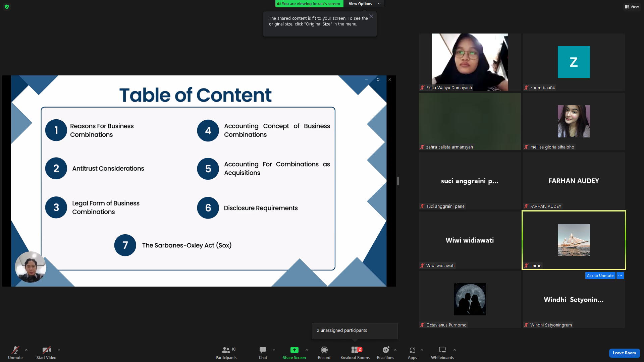The width and height of the screenshot is (644, 362).
Task: Click slide item 5 number circle
Action: tap(208, 169)
